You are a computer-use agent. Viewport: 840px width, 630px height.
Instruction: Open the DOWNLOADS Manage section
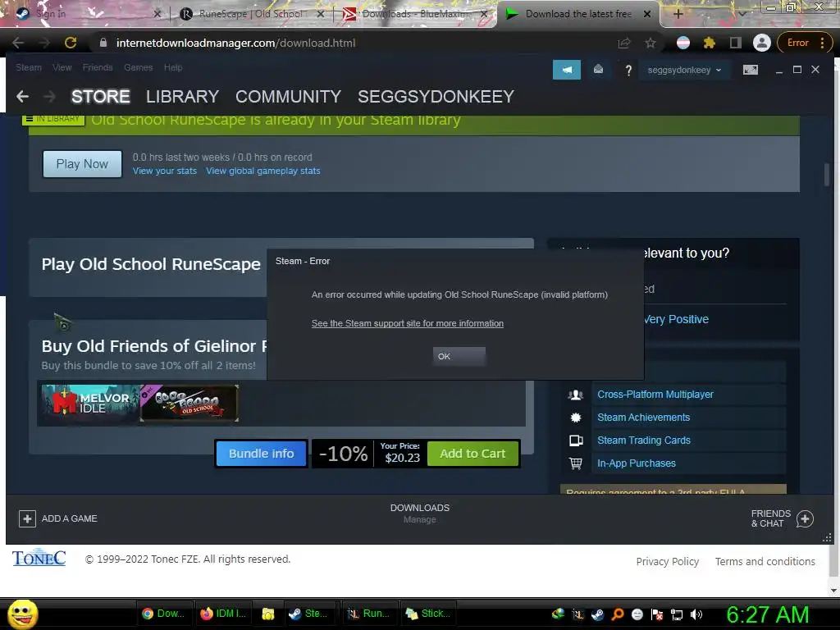click(x=419, y=514)
